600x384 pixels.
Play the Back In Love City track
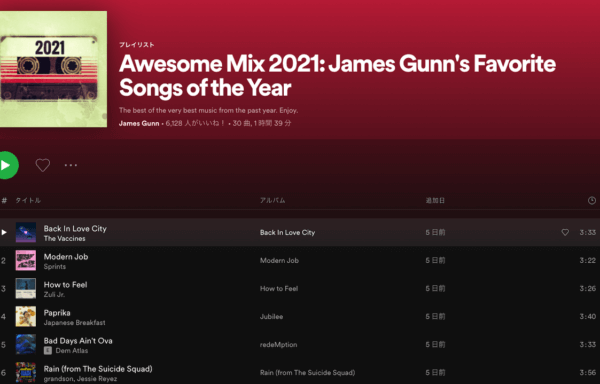[x=4, y=232]
